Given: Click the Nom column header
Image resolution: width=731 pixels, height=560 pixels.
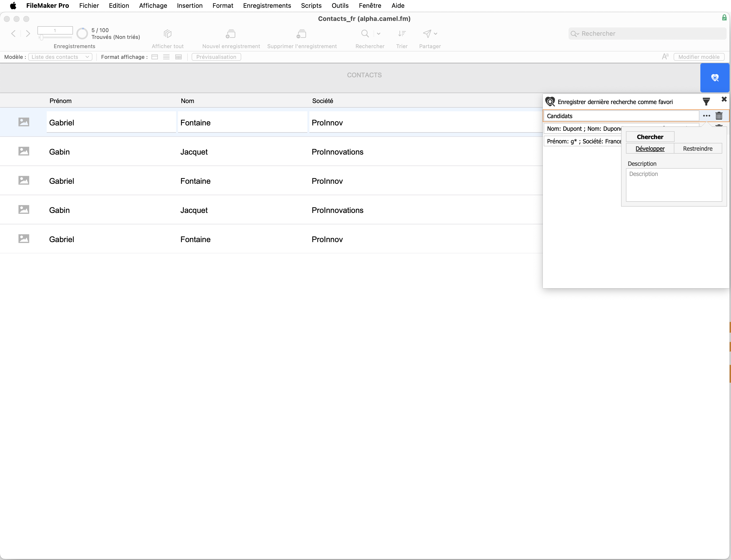Looking at the screenshot, I should point(187,101).
